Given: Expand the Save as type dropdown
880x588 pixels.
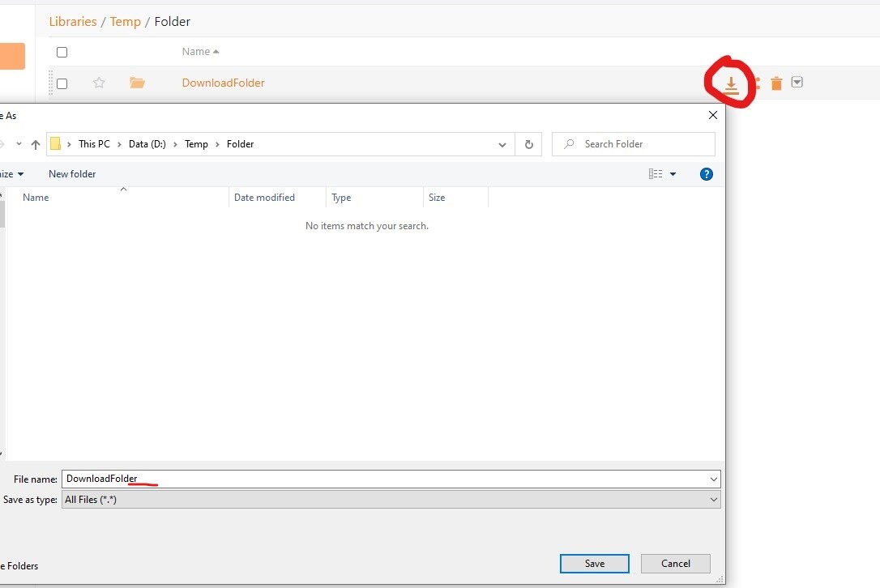Looking at the screenshot, I should click(x=713, y=500).
